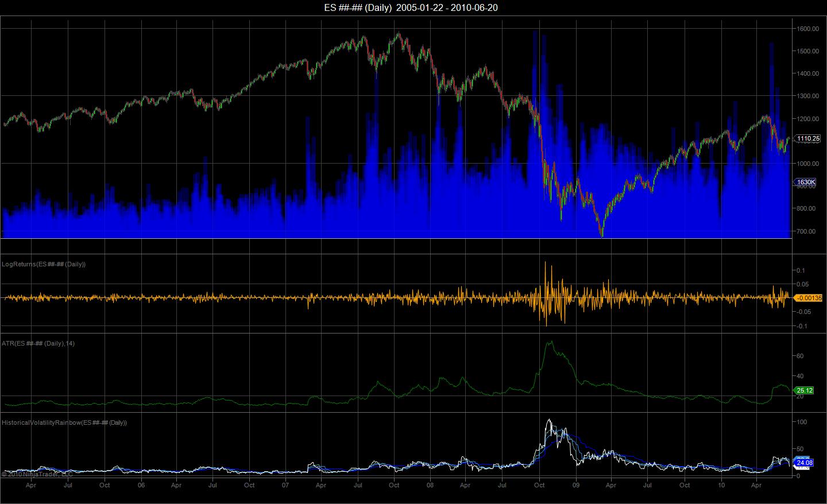
Task: Click the 1400.00 price axis label
Action: [807, 73]
